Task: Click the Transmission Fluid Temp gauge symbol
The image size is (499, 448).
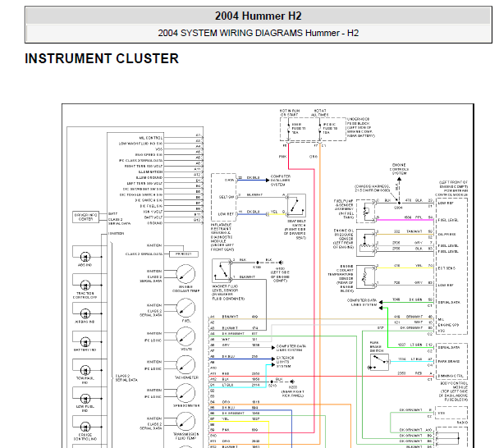Action: pos(185,421)
